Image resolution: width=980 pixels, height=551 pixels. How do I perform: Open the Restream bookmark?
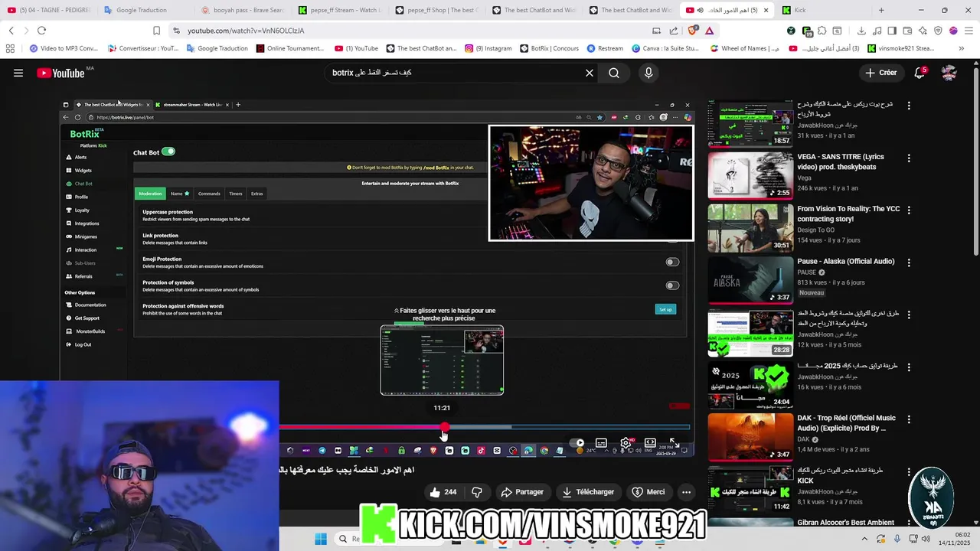[x=605, y=48]
